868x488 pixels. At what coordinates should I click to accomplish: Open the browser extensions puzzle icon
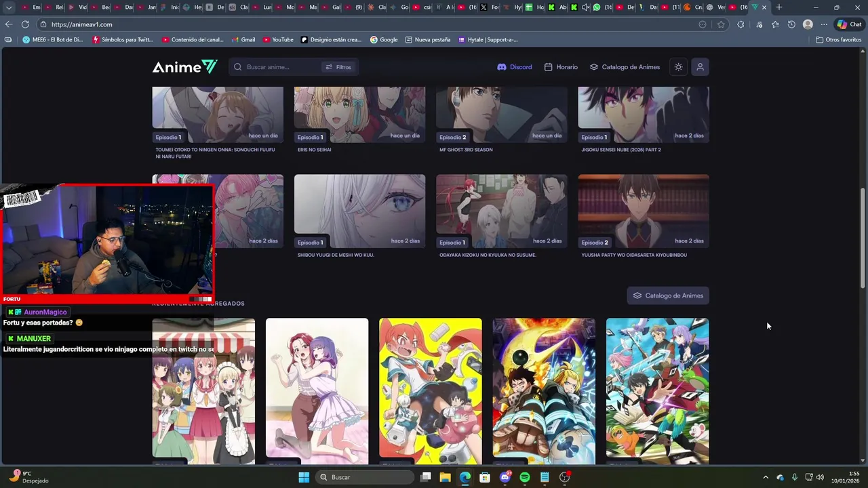point(741,24)
